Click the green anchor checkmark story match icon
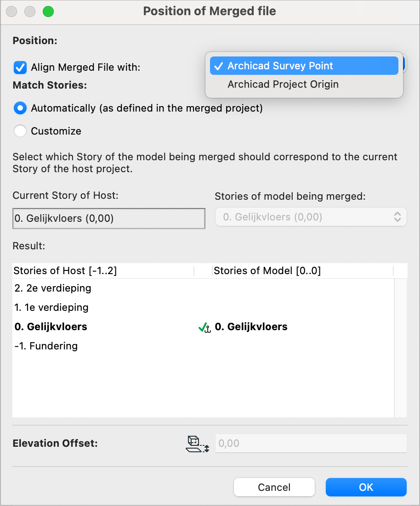This screenshot has height=506, width=420. pos(204,328)
